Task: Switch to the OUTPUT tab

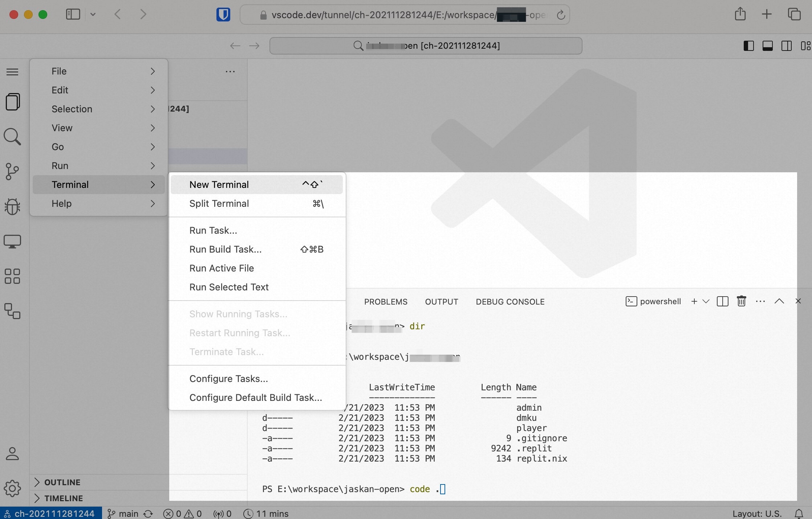Action: point(441,302)
